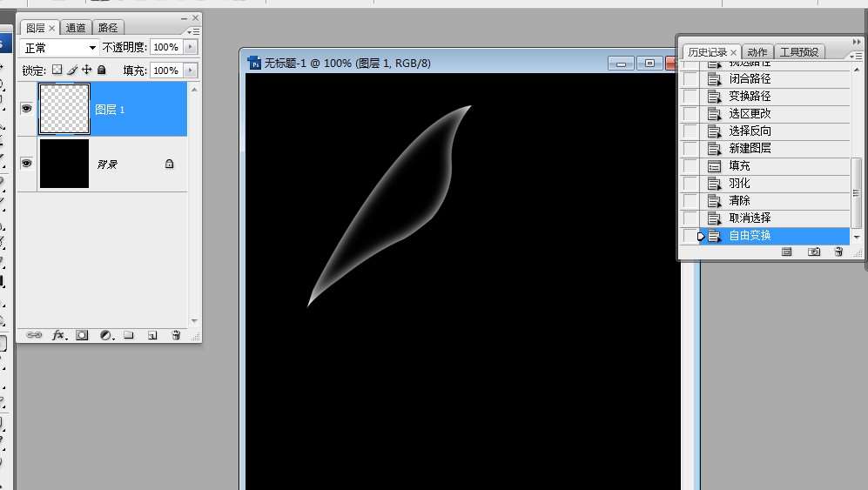Click the 填充 history state icon
Viewport: 868px width, 490px height.
pos(715,165)
